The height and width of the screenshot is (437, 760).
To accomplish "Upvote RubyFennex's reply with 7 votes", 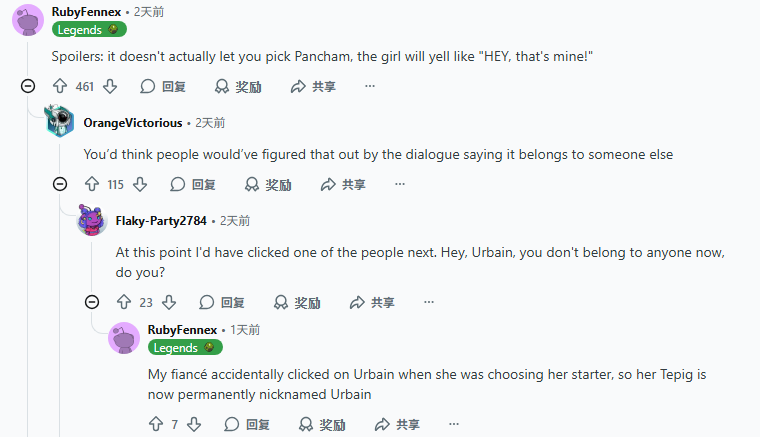I will click(x=155, y=424).
